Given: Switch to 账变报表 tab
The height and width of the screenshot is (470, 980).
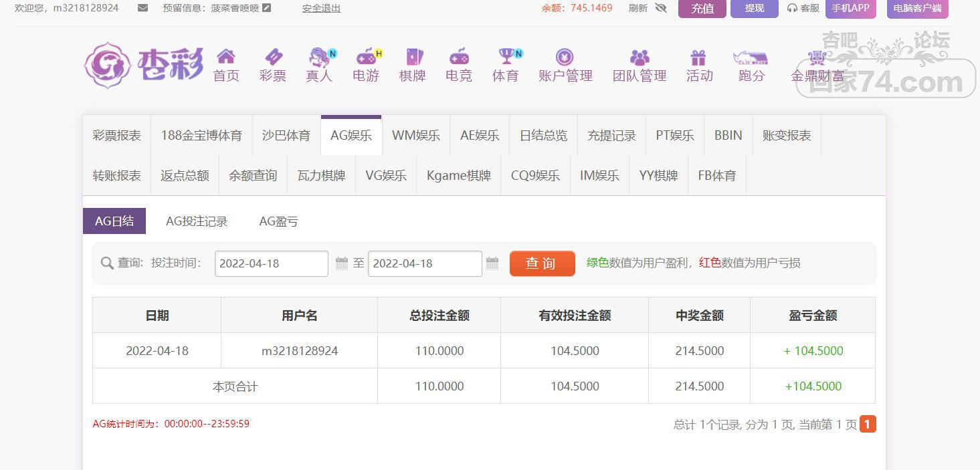Looking at the screenshot, I should coord(787,135).
